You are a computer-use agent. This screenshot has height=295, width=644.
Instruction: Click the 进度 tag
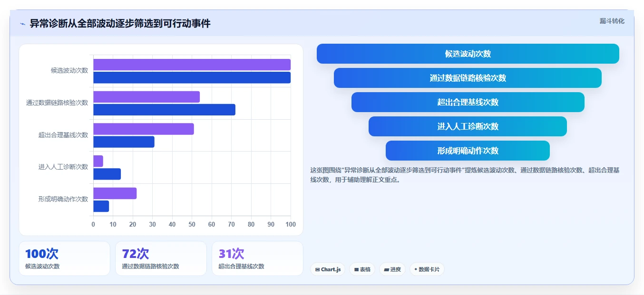[x=392, y=269]
